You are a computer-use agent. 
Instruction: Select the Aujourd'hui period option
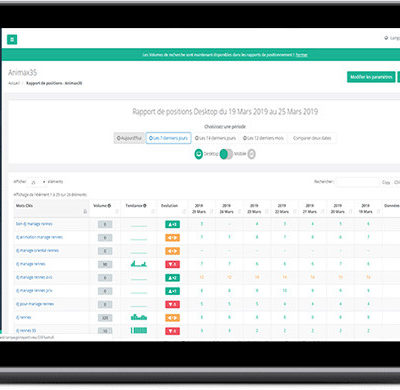[129, 138]
